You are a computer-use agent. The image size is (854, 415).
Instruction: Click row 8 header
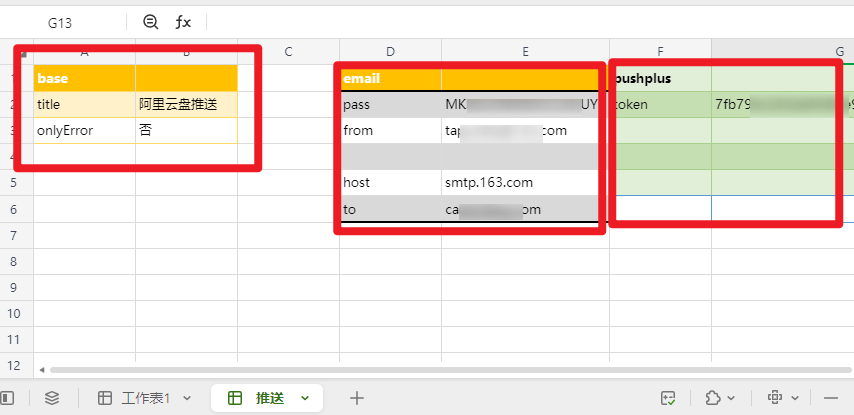click(15, 261)
